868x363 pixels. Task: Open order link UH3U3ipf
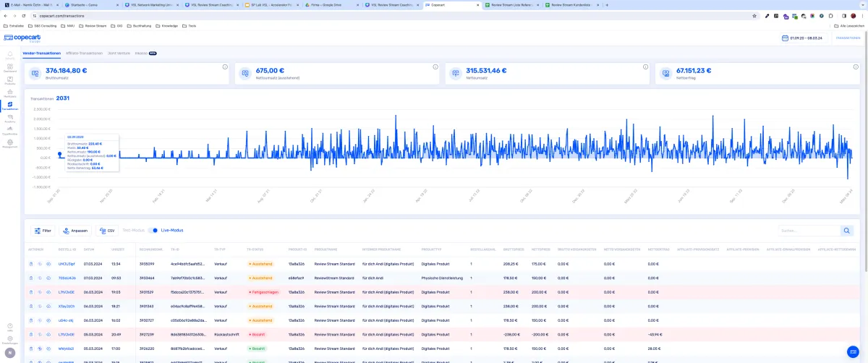(67, 264)
